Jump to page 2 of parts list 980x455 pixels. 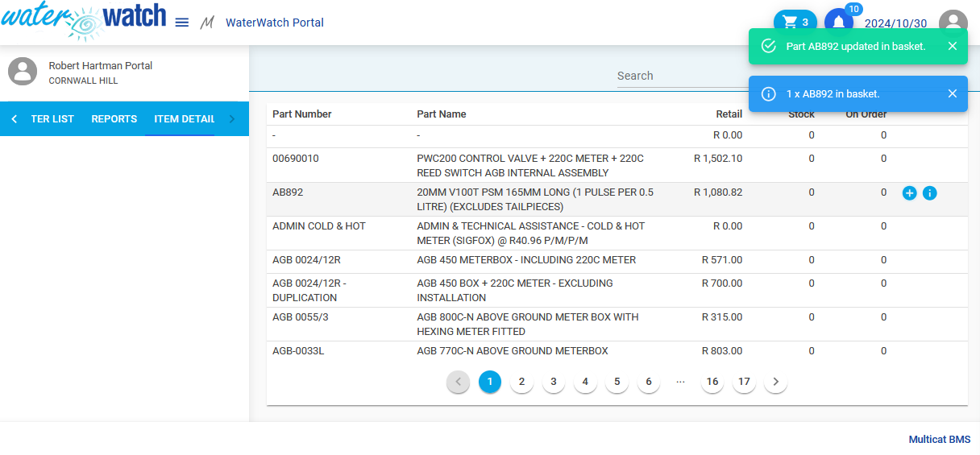pos(521,382)
